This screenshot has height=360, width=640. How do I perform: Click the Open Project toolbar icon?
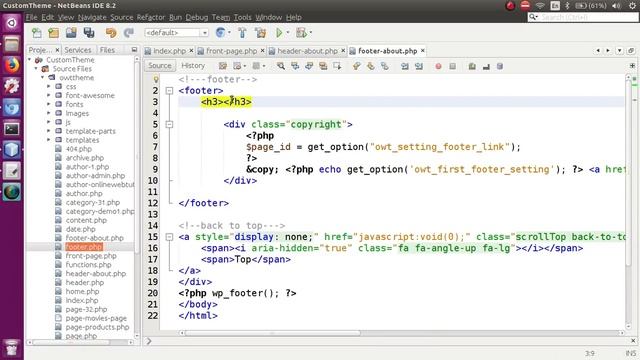click(x=71, y=33)
